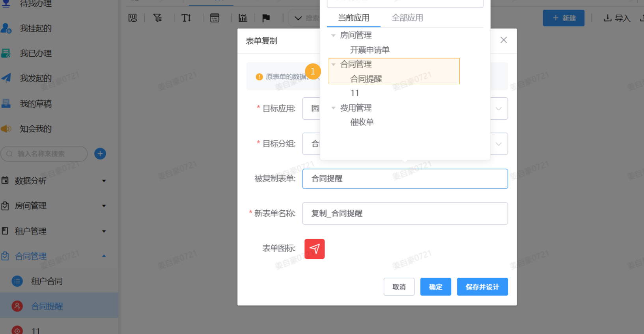Viewport: 644px width, 334px height.
Task: Click the chart statistics toolbar icon
Action: (x=243, y=18)
